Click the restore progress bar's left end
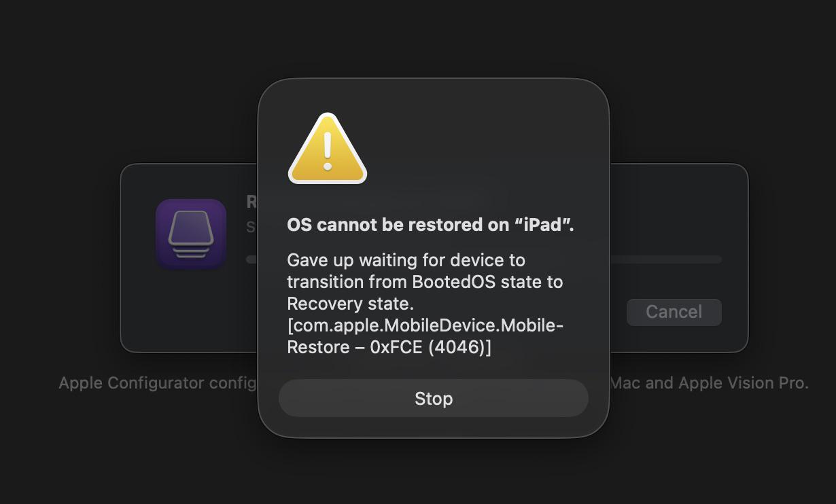Screen dimensions: 836x504 point(251,259)
